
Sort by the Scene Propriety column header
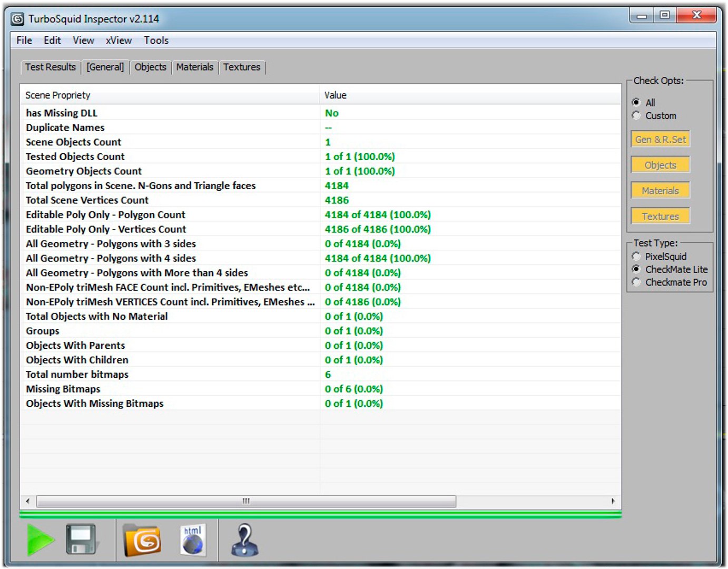pos(170,95)
